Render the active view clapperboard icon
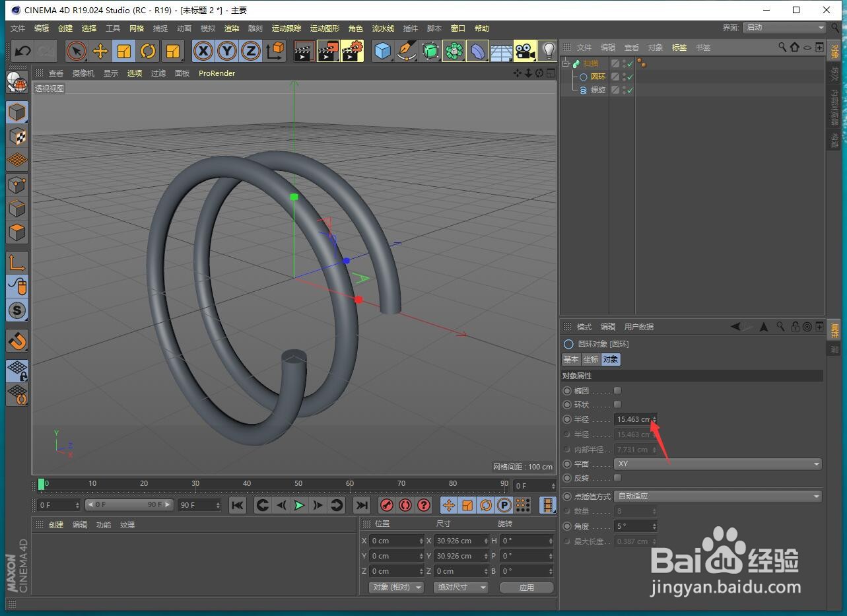Viewport: 847px width, 616px height. pyautogui.click(x=304, y=51)
